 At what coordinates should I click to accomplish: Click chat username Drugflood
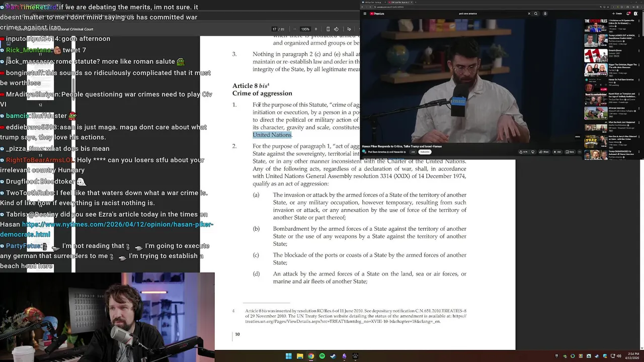point(22,181)
